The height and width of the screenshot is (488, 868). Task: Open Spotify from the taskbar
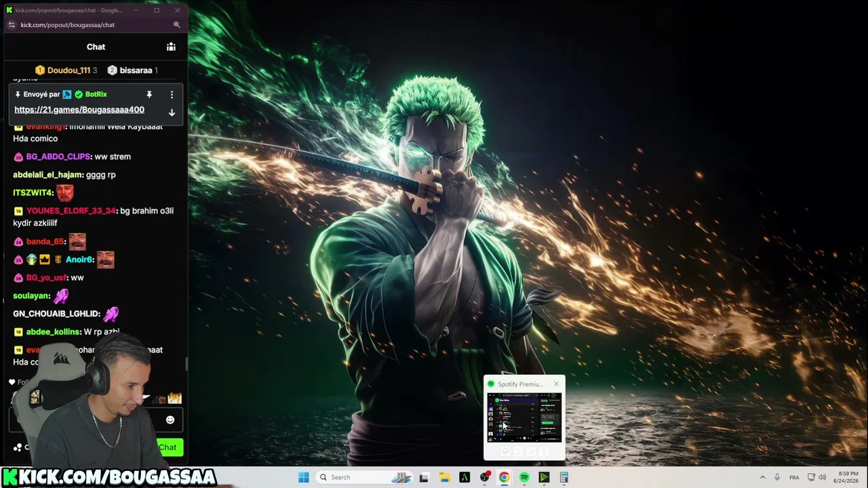pos(524,477)
